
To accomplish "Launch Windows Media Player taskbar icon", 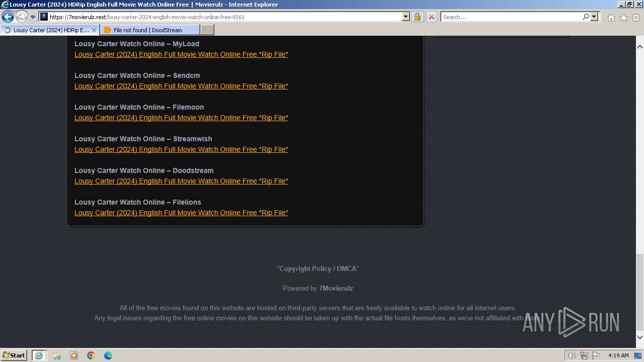I will tap(74, 355).
